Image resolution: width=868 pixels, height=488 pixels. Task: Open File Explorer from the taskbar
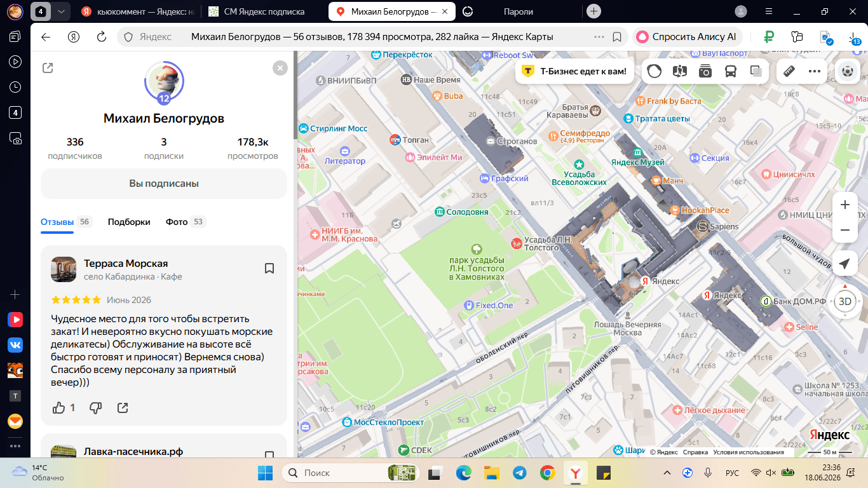491,473
